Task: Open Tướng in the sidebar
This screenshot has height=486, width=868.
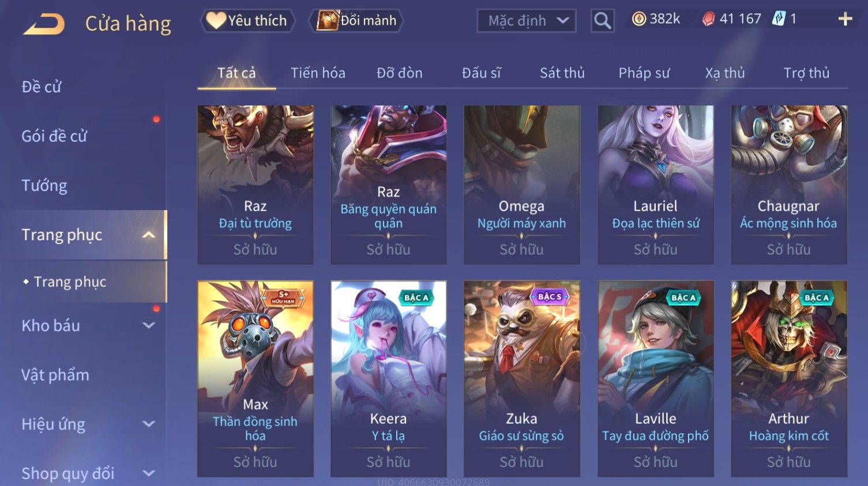Action: 44,186
